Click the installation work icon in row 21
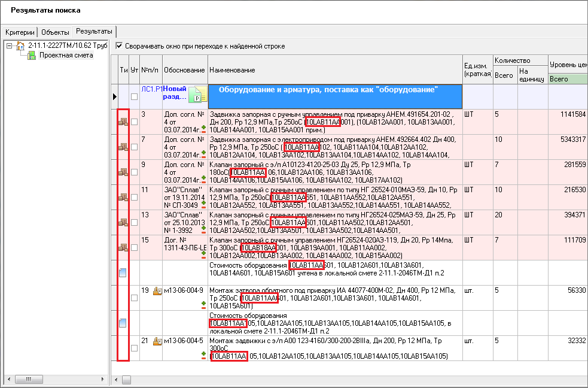 point(157,341)
